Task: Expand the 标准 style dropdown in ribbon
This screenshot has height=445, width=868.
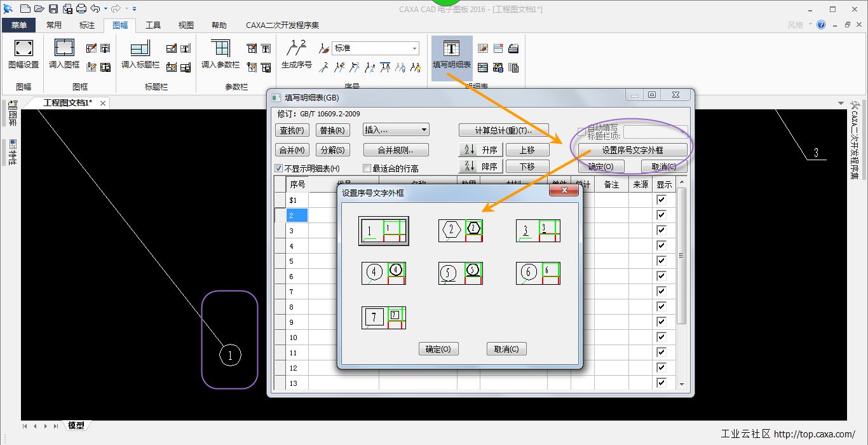Action: [415, 48]
